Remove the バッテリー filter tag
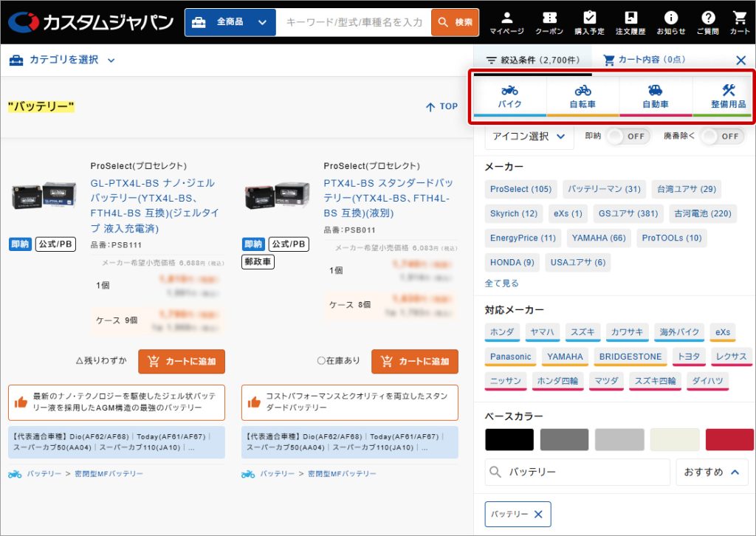756x536 pixels. tap(538, 515)
